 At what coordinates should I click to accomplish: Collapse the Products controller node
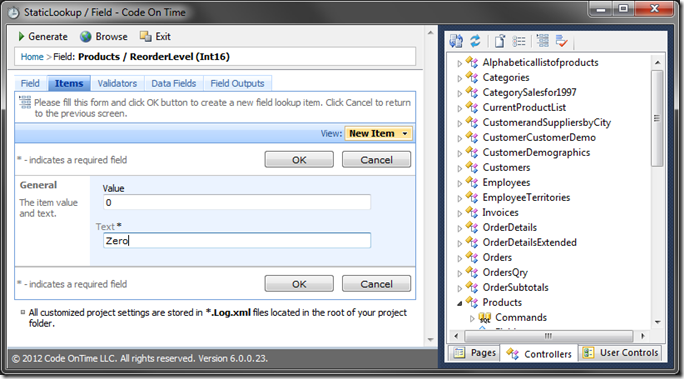pos(459,303)
